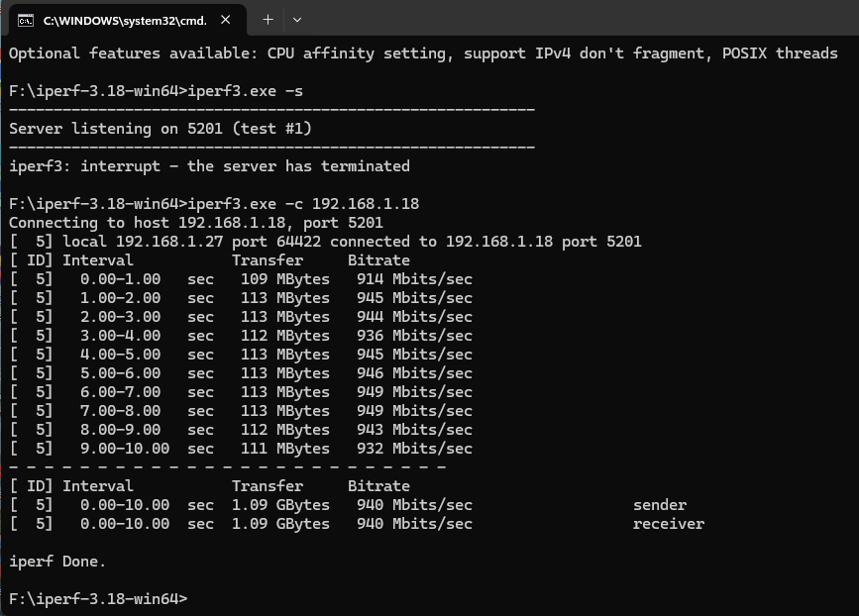This screenshot has width=859, height=616.
Task: Click 'iperf3.exe -c 192.168.1.18' command text
Action: [303, 204]
